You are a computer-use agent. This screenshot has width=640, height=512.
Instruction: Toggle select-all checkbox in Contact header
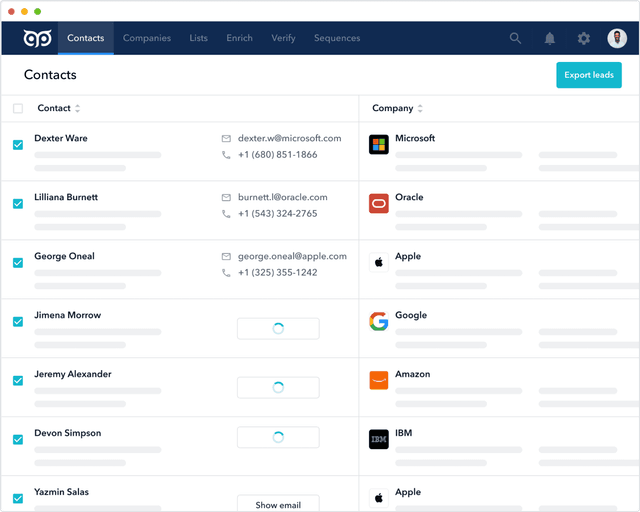(x=18, y=108)
